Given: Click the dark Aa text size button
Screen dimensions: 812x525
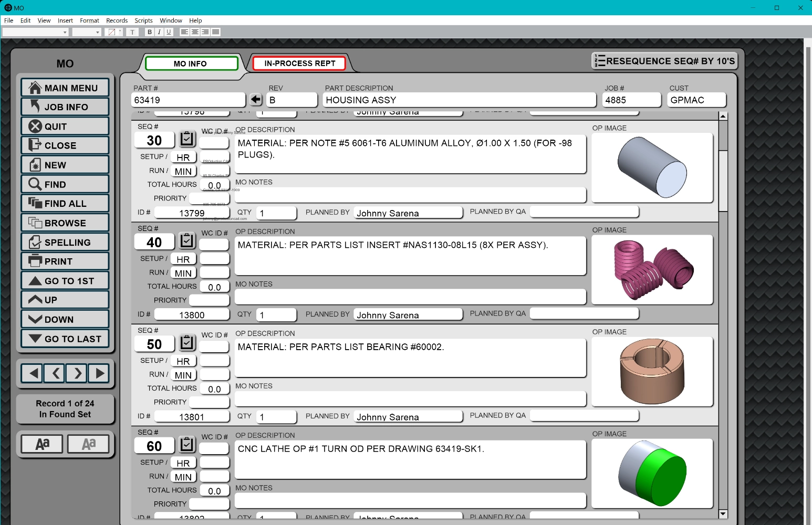Looking at the screenshot, I should pyautogui.click(x=42, y=444).
